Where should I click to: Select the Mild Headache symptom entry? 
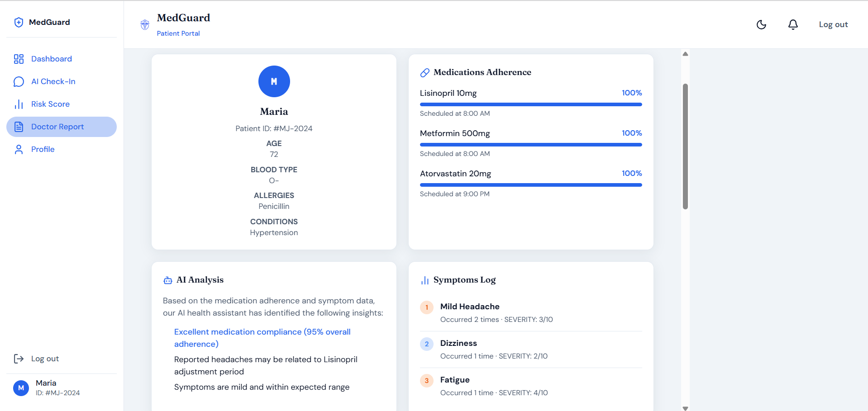[531, 313]
